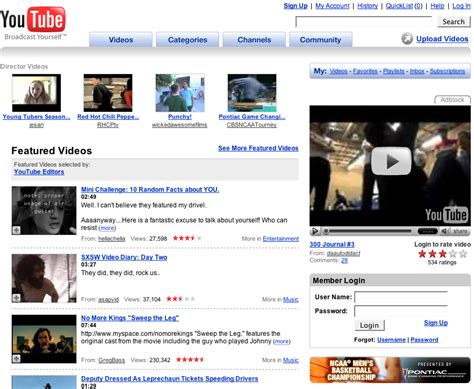This screenshot has width=474, height=389.
Task: Open My Subscriptions link
Action: tap(447, 71)
